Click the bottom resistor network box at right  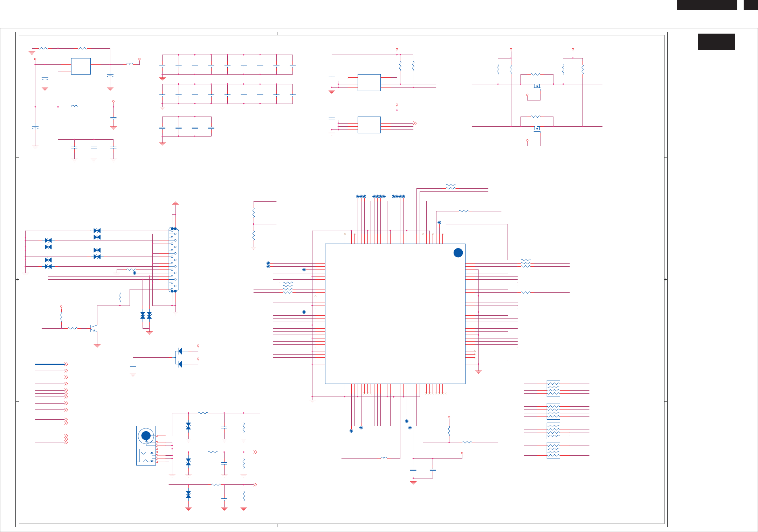[553, 450]
